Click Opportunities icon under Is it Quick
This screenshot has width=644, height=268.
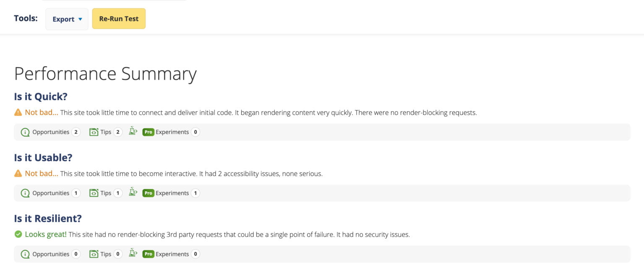click(x=25, y=132)
